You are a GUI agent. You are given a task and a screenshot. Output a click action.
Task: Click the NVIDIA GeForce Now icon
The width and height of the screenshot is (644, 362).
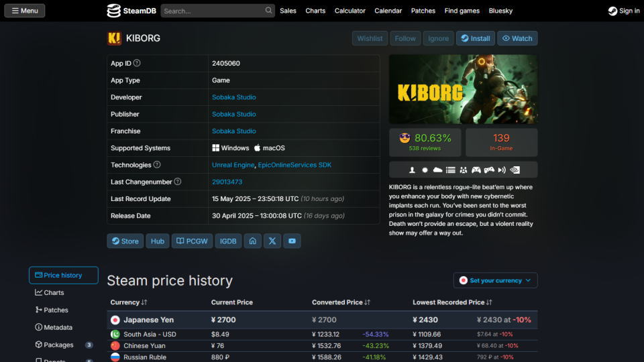click(515, 170)
